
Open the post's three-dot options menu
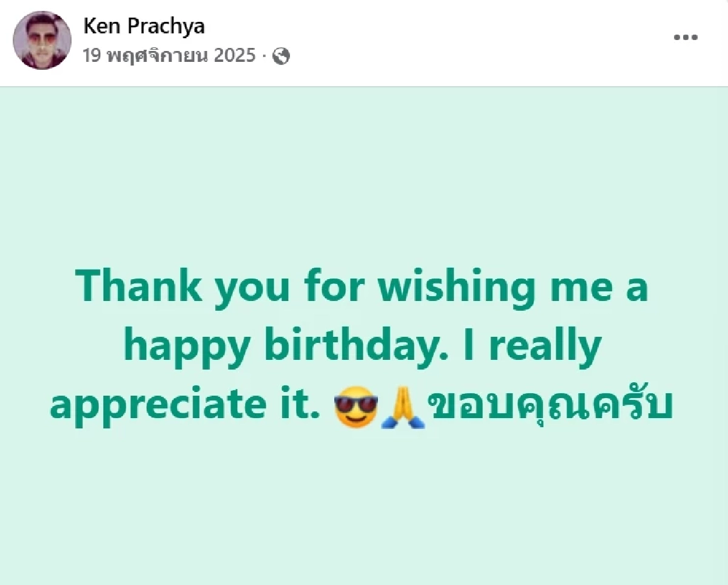click(686, 37)
